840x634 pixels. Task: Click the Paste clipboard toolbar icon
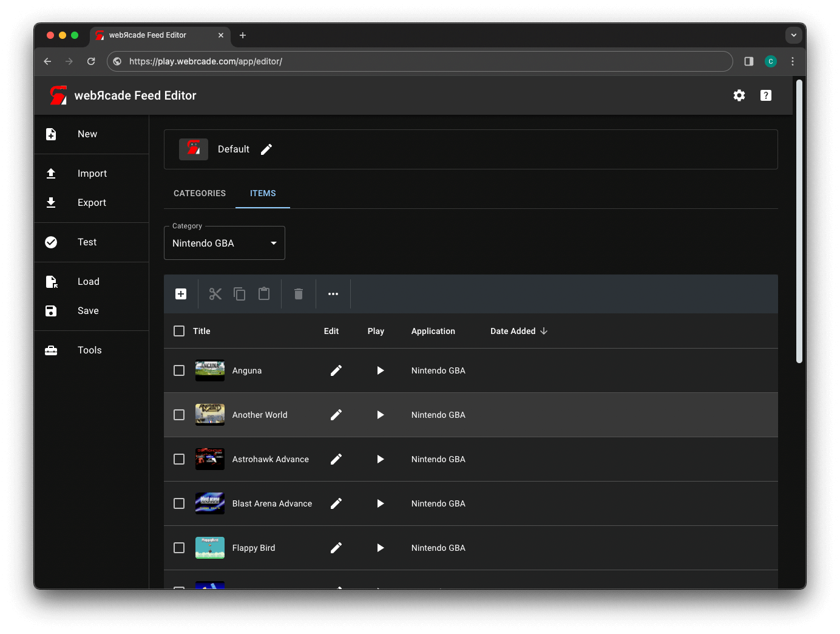264,294
